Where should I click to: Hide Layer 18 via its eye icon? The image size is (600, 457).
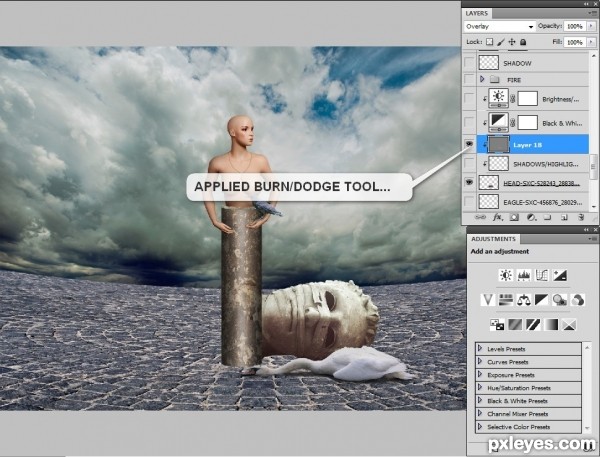[x=469, y=144]
